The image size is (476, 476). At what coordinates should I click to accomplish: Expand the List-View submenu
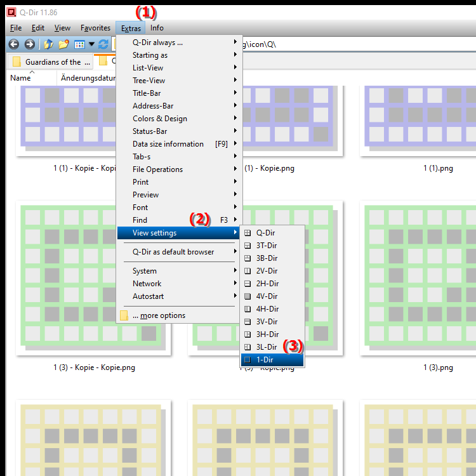point(179,68)
